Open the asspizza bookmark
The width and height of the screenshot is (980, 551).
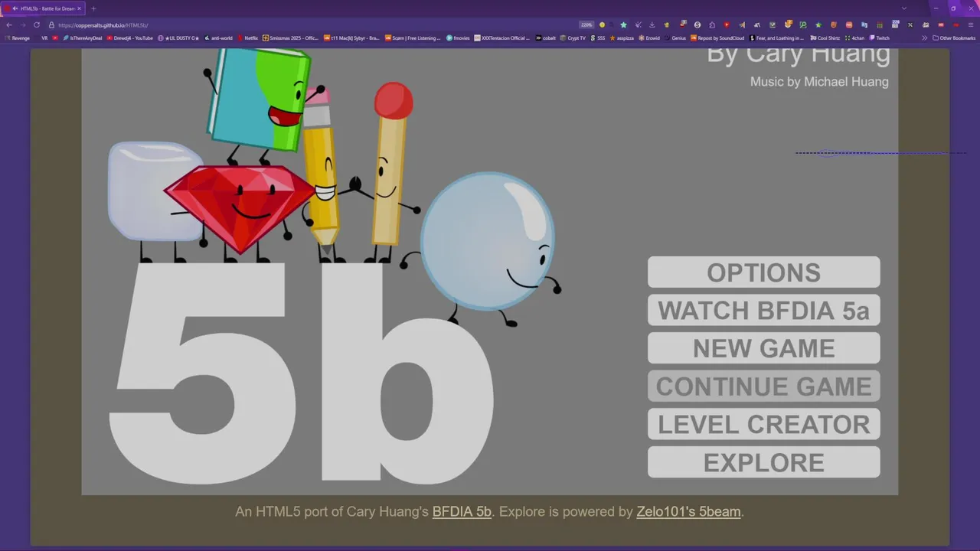click(x=622, y=37)
